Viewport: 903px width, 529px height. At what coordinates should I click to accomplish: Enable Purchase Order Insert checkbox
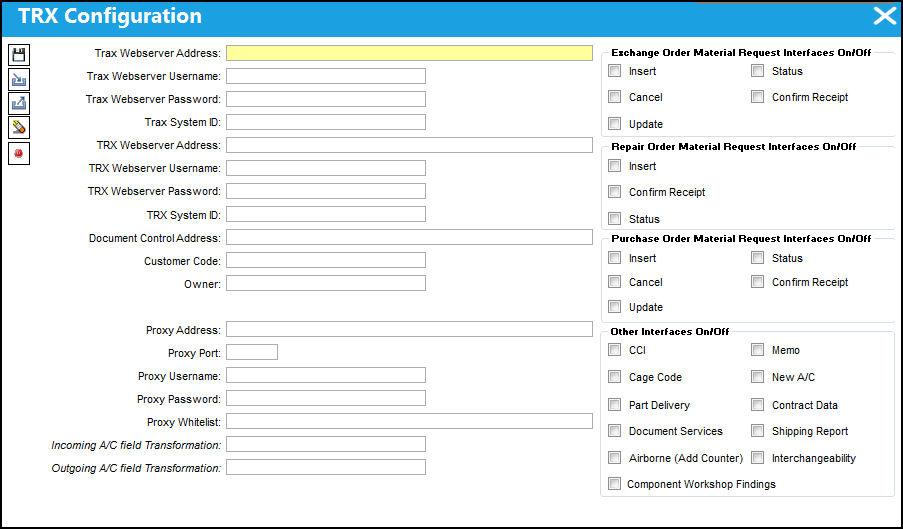(x=615, y=258)
